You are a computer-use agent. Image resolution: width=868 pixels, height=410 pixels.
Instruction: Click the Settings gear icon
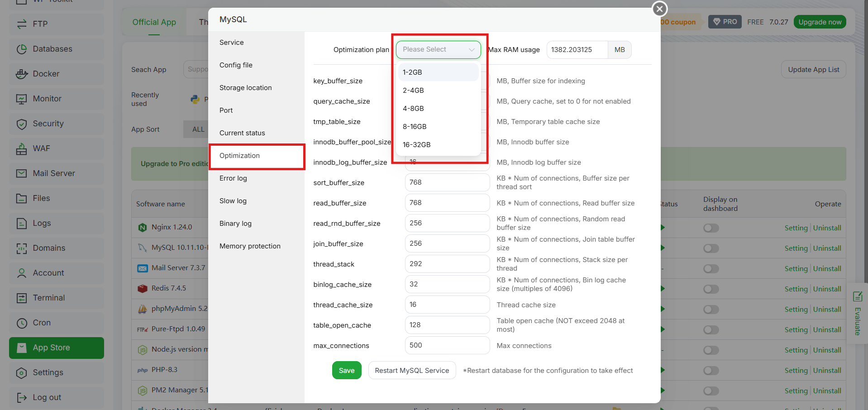click(22, 372)
